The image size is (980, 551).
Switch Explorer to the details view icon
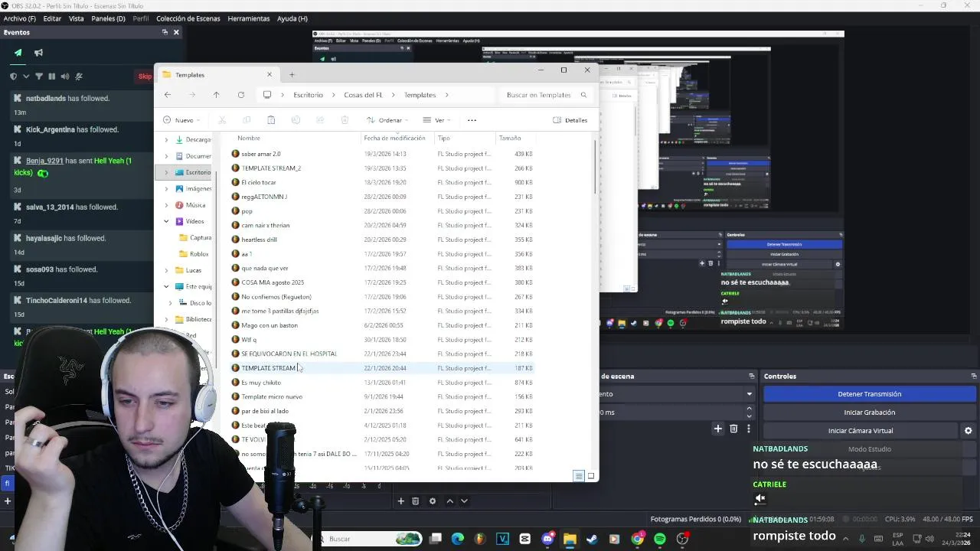579,476
